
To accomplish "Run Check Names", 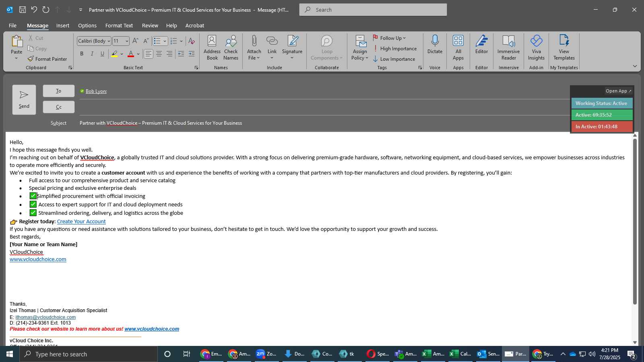I will pyautogui.click(x=231, y=47).
